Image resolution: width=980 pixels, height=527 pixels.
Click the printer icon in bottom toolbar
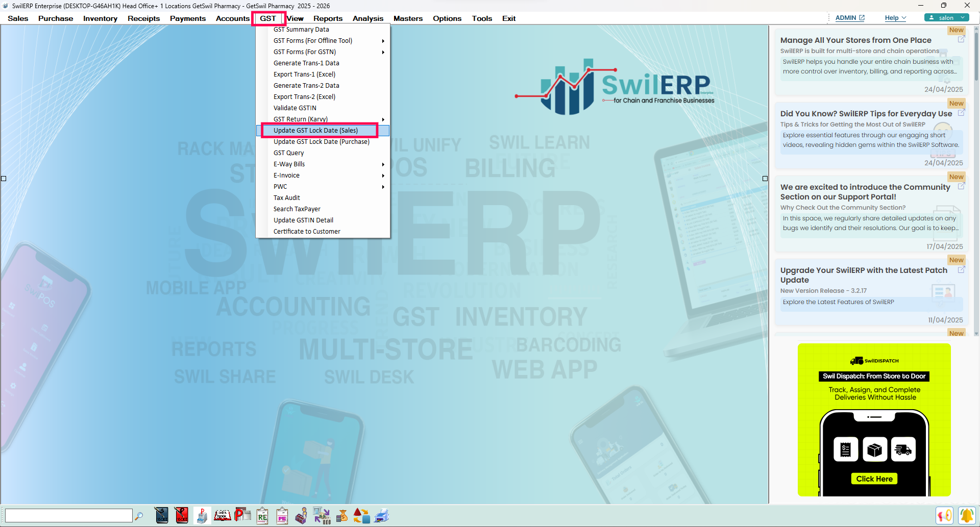382,515
